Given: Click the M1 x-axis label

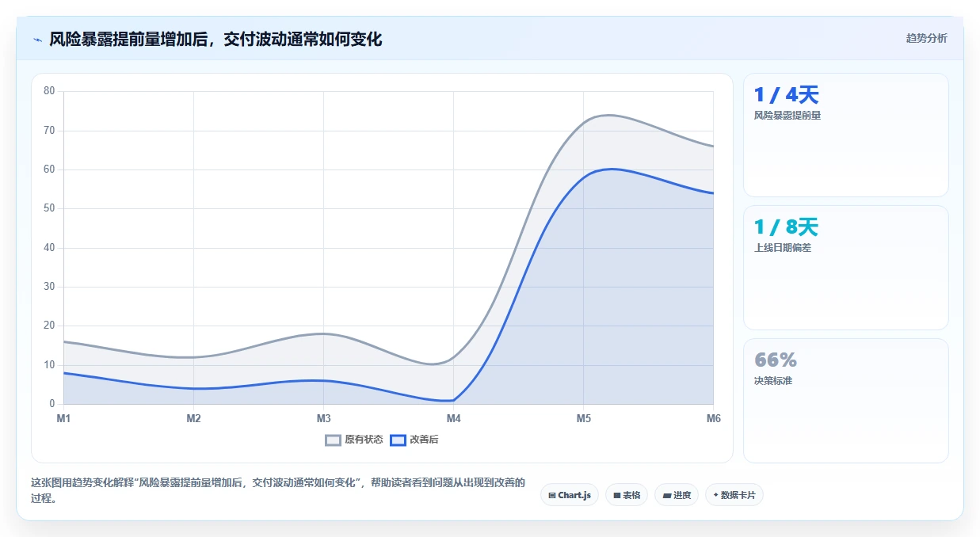Looking at the screenshot, I should 63,418.
